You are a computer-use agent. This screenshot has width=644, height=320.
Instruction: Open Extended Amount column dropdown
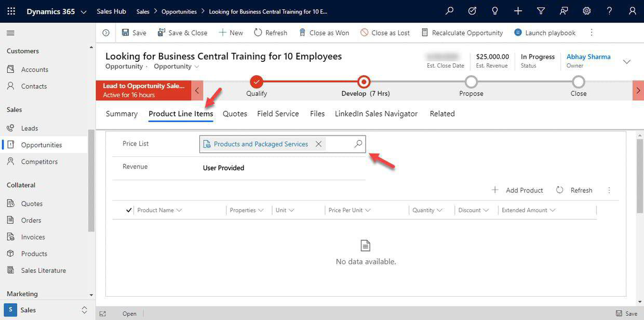tap(553, 210)
